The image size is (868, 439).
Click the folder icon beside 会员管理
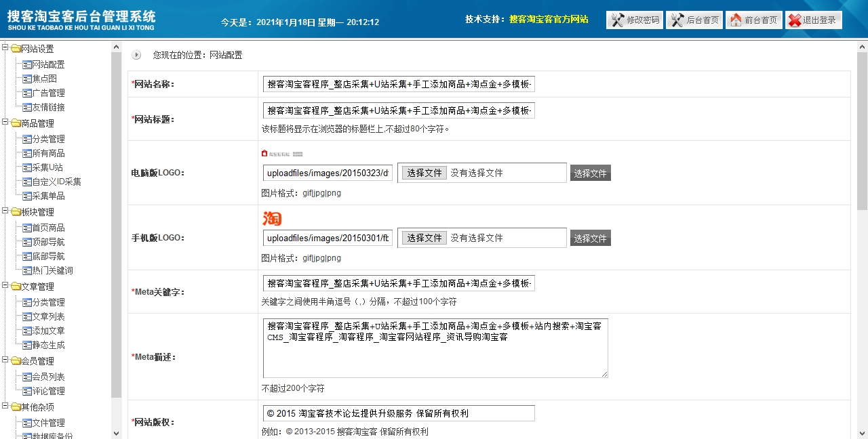pyautogui.click(x=16, y=361)
